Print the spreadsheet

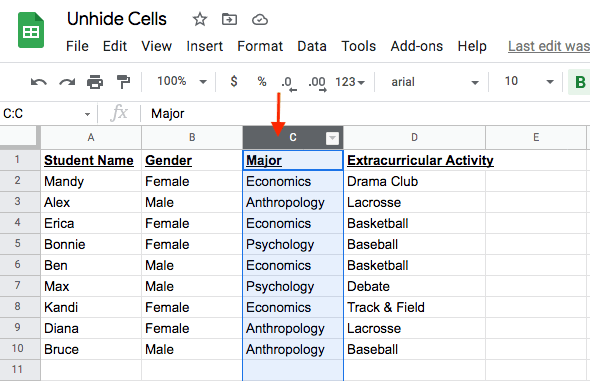[95, 82]
